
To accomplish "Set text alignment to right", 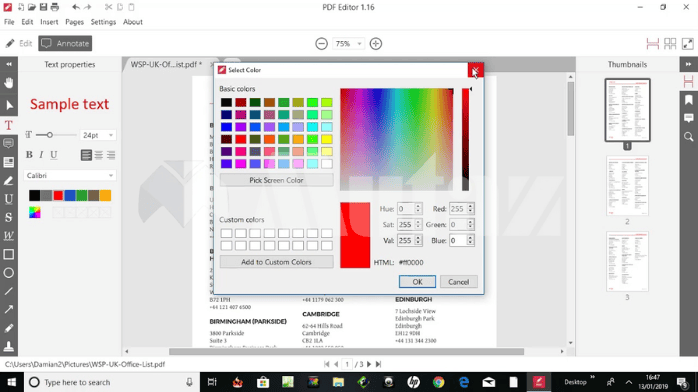I will (x=111, y=155).
